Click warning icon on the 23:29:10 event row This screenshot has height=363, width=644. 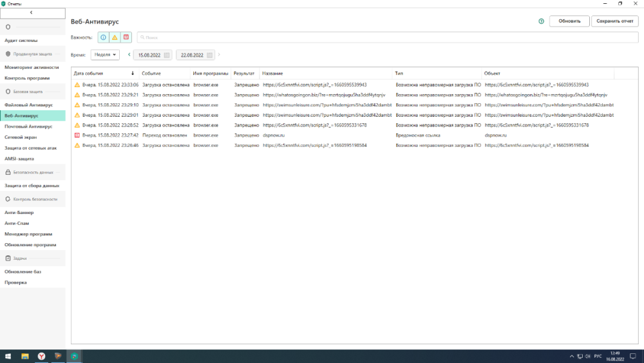pyautogui.click(x=77, y=105)
